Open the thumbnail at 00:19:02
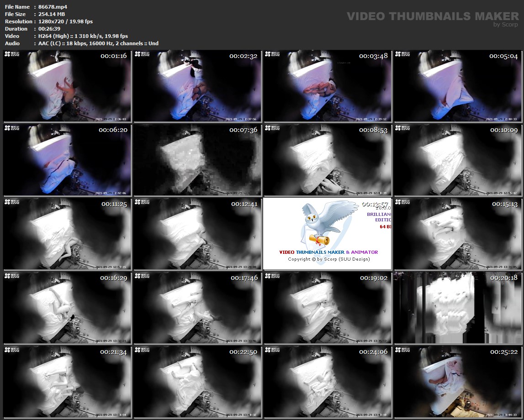This screenshot has width=524, height=420. coord(328,309)
